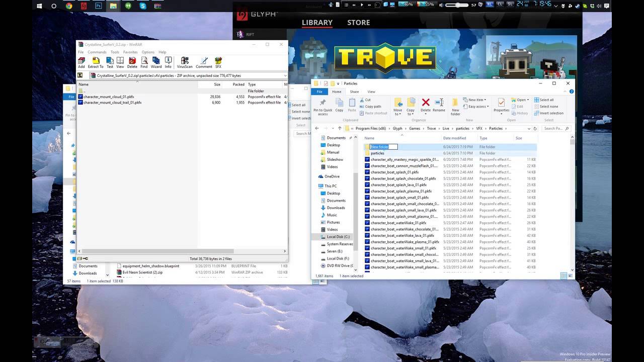Viewport: 644px width, 362px height.
Task: Select character_mount_cloud_01.pkfx in WinRAR
Action: (109, 97)
